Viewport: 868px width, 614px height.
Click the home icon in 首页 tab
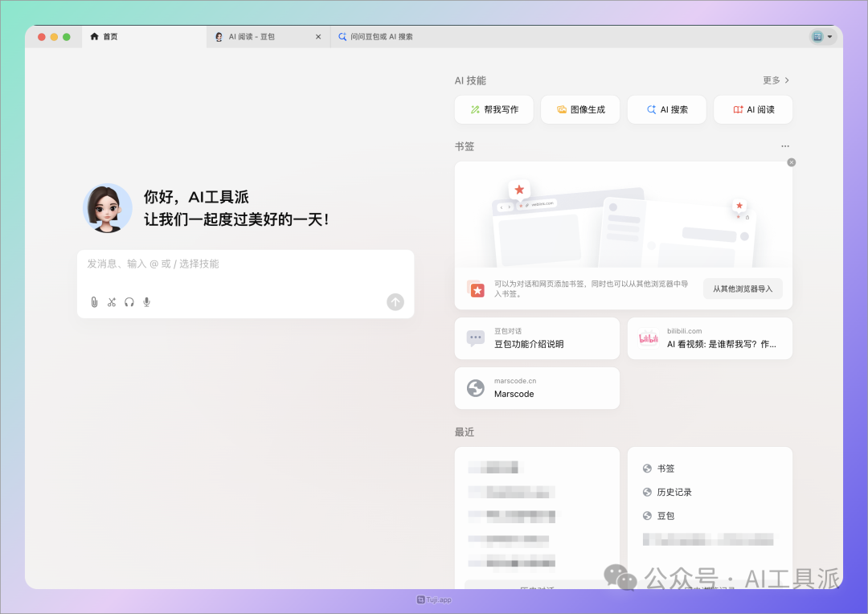(94, 36)
